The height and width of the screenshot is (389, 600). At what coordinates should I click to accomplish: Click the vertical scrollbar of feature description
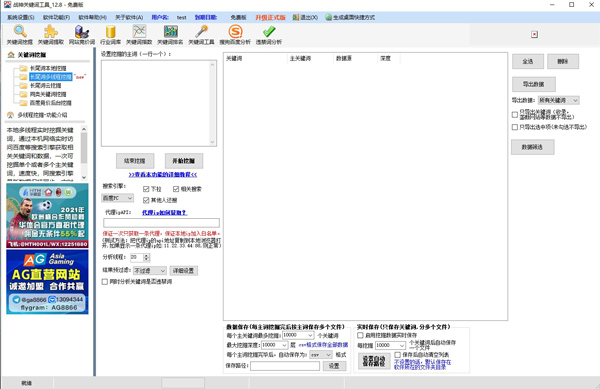click(x=84, y=153)
